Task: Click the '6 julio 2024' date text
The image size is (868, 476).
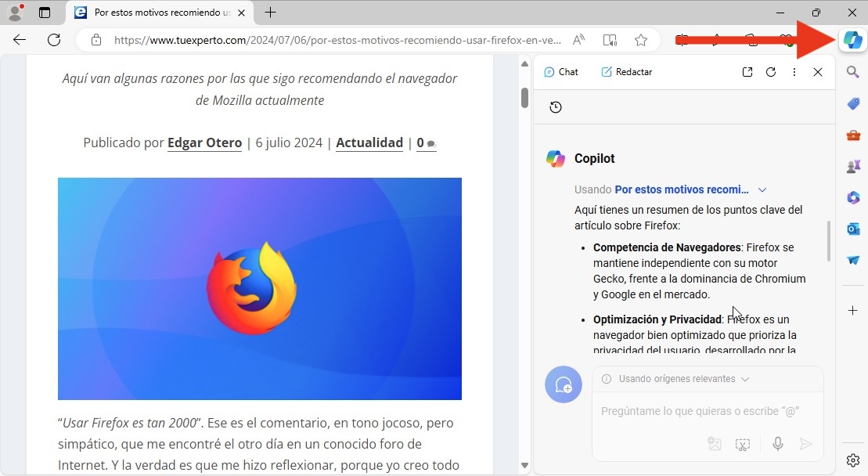Action: coord(289,142)
